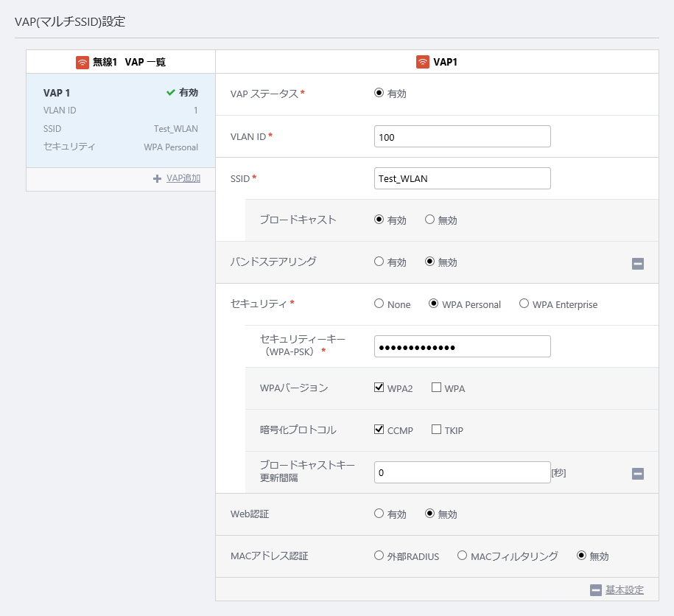The width and height of the screenshot is (674, 616).
Task: Click the red Wi-Fi icon next to VAP1 header
Action: coord(423,62)
